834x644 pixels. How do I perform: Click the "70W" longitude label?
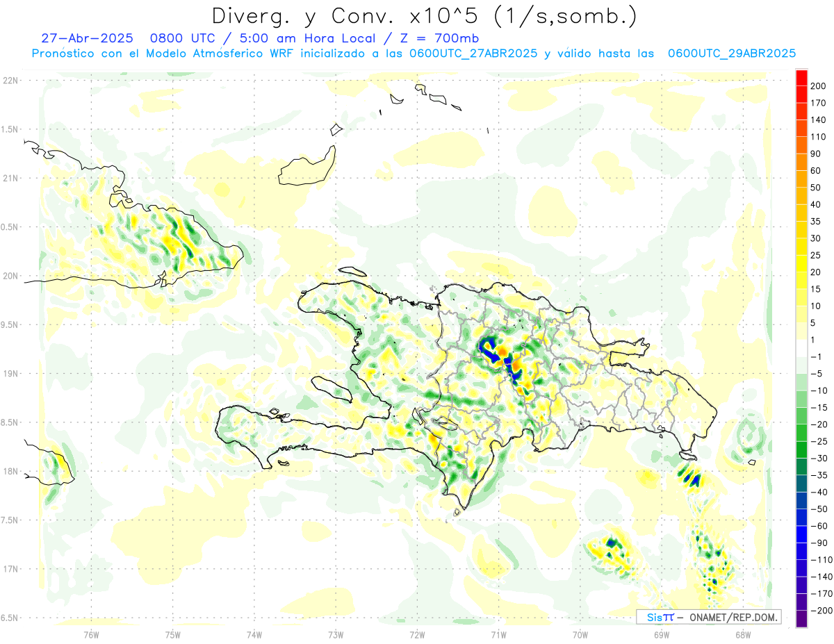click(x=580, y=634)
